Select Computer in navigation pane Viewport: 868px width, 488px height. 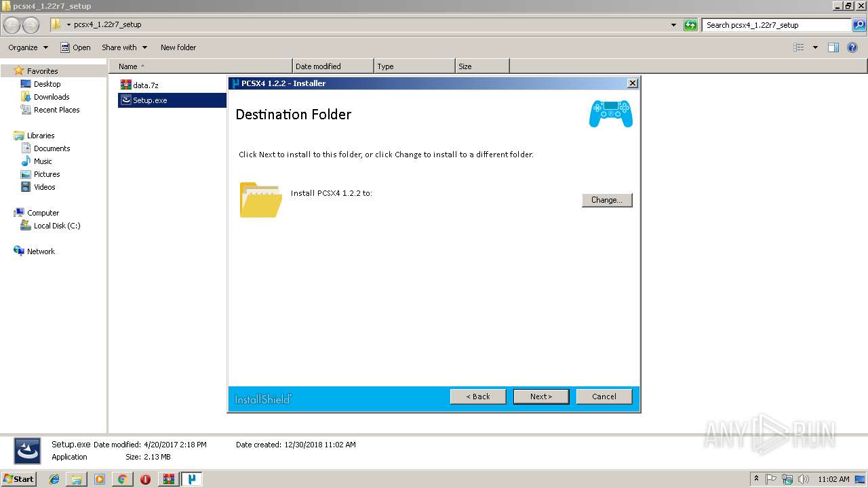[x=43, y=213]
